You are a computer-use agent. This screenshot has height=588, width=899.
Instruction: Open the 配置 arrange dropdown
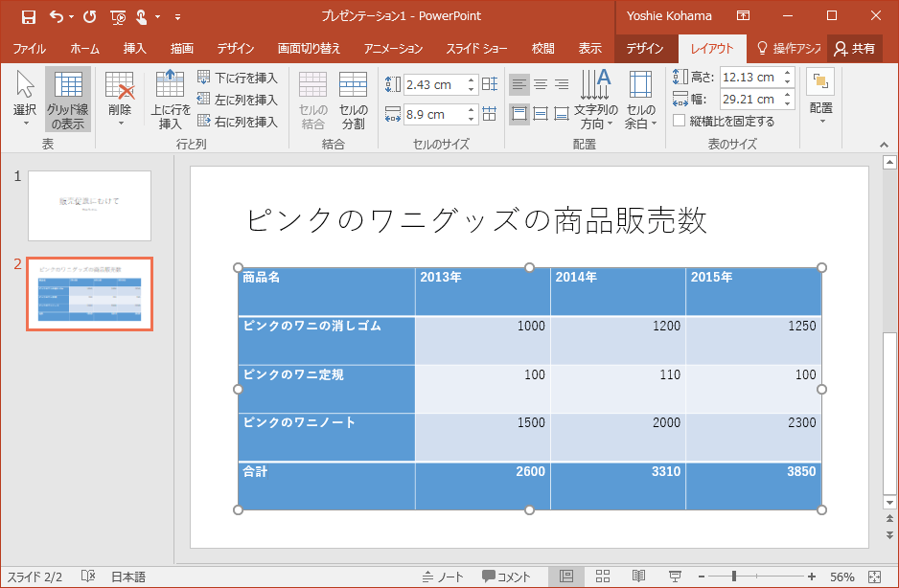pyautogui.click(x=821, y=97)
